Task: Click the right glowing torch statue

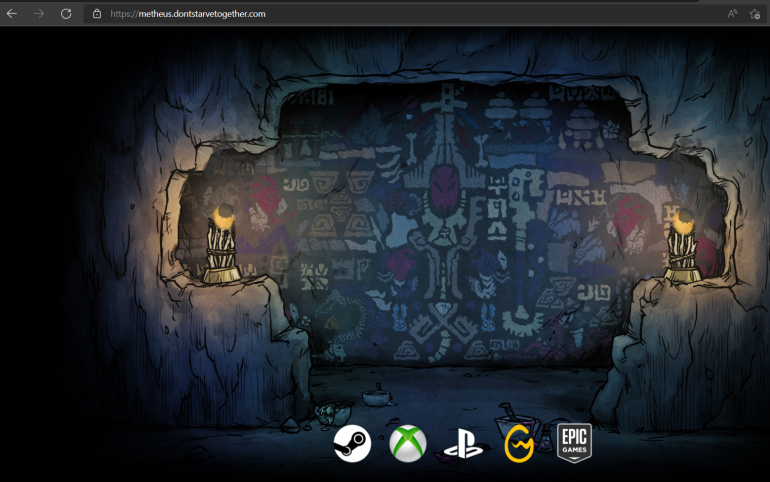Action: click(x=682, y=245)
